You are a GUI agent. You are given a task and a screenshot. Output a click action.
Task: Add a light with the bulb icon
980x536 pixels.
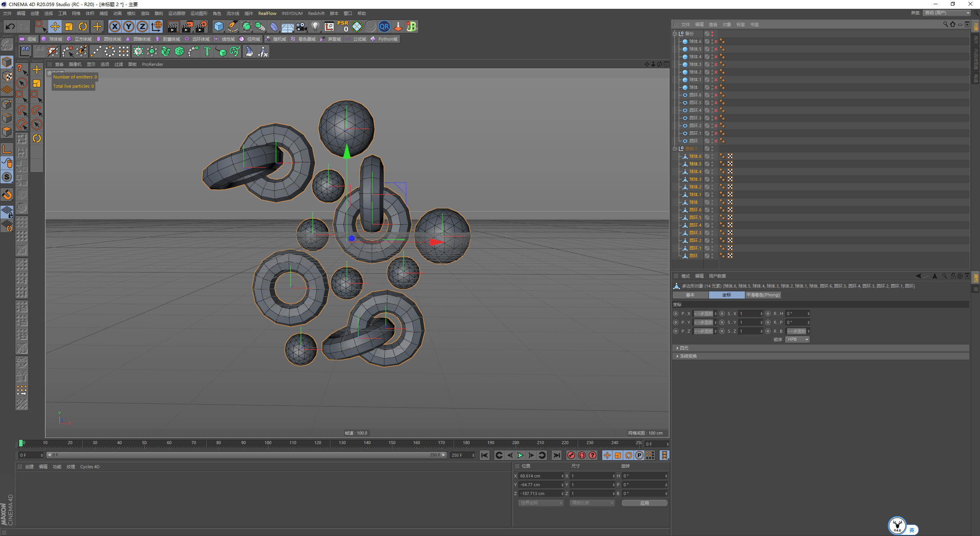315,26
